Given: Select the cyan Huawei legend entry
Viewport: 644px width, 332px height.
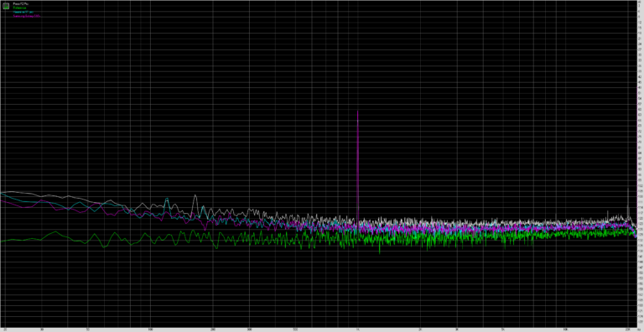Looking at the screenshot, I should click(x=23, y=12).
